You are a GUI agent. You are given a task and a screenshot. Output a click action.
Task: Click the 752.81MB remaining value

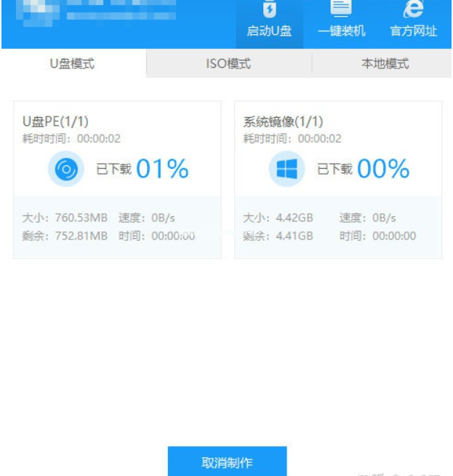click(x=81, y=236)
